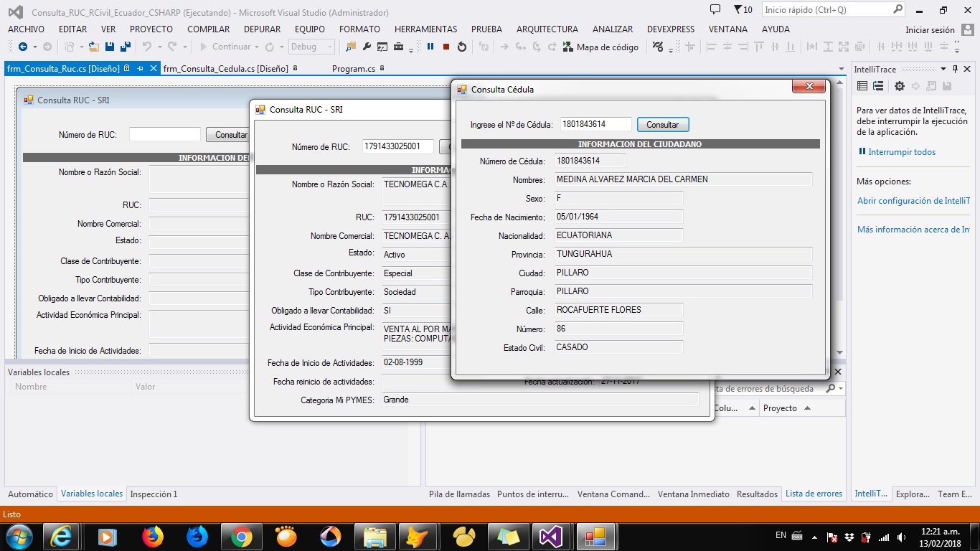Open the DEVEXPRESS menu
The image size is (980, 551).
(671, 29)
